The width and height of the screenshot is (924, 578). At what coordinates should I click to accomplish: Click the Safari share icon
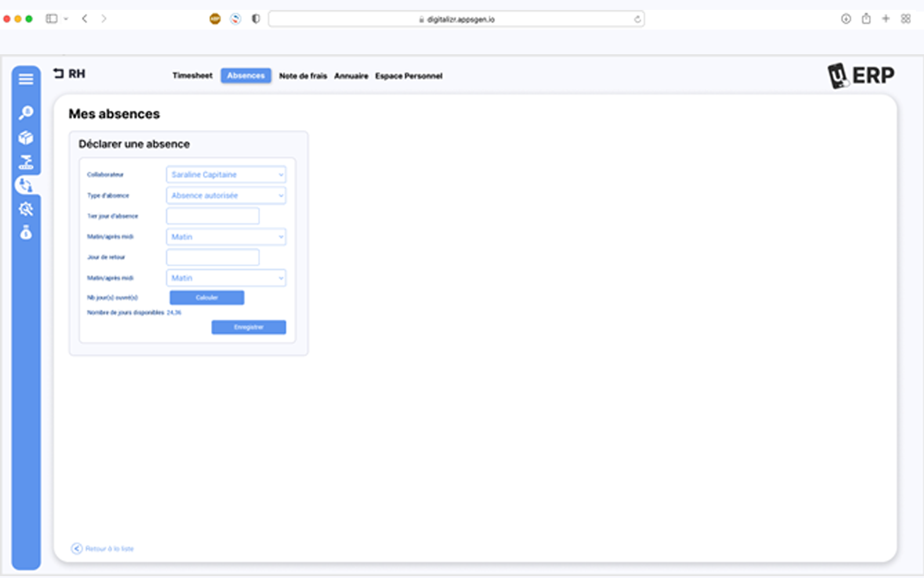pos(866,18)
